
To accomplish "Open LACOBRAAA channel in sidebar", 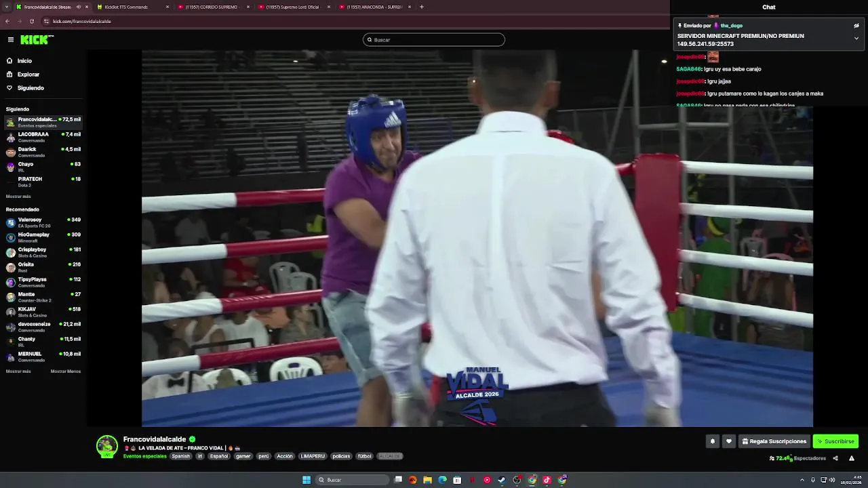I will (43, 137).
